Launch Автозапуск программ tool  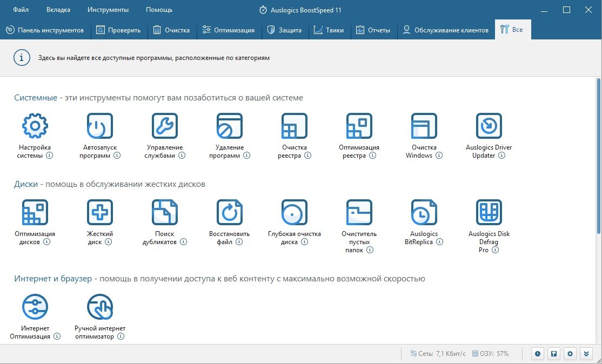coord(100,126)
